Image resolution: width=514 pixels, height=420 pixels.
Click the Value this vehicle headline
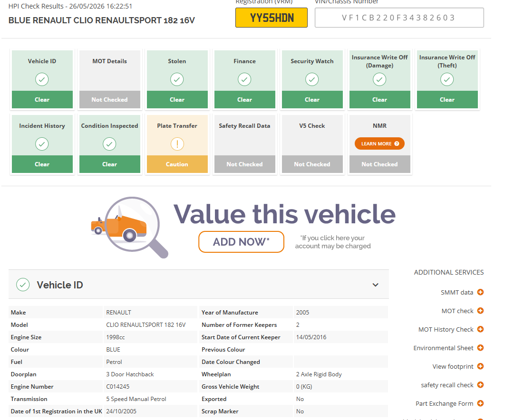284,214
